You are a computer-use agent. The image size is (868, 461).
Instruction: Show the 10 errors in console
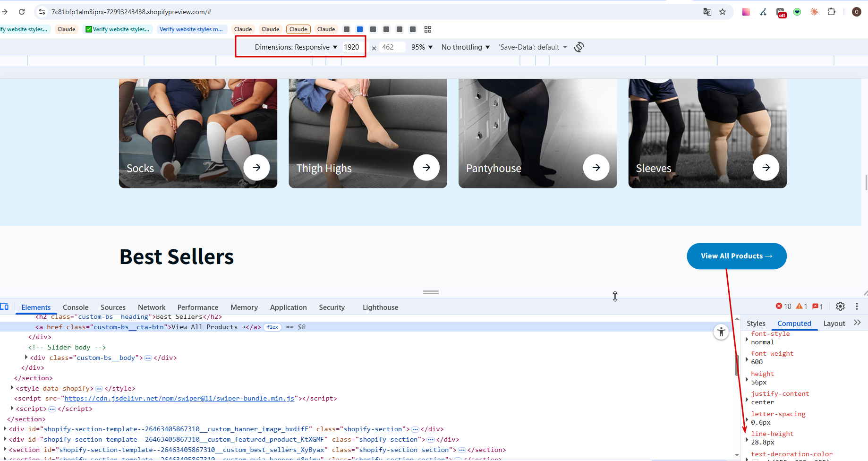tap(783, 307)
